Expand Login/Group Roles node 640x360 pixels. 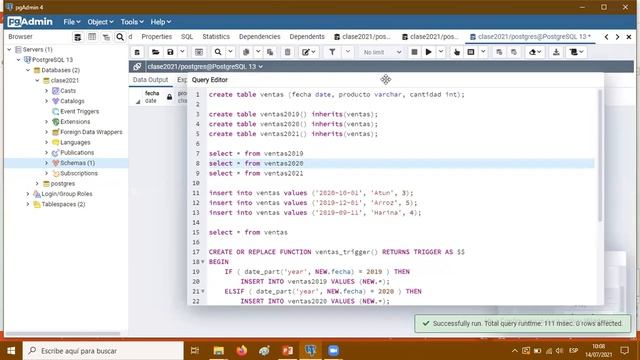(x=28, y=194)
